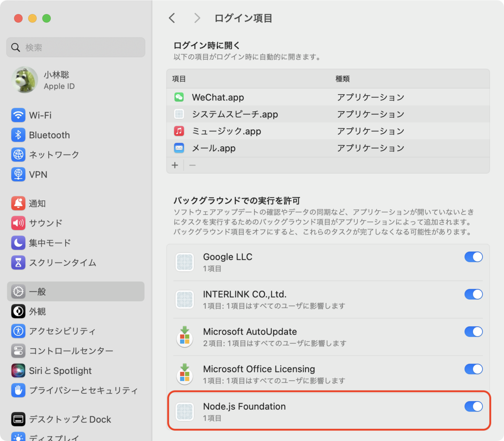Select ミュージック.app row name

pyautogui.click(x=226, y=131)
